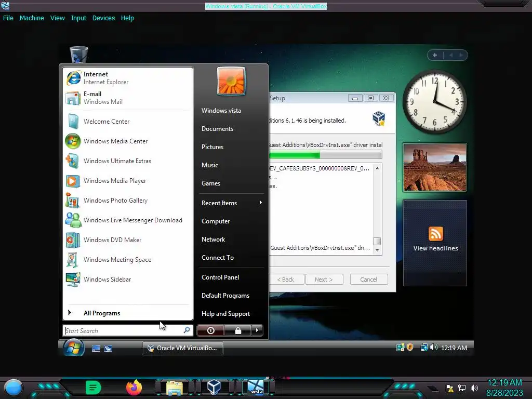The width and height of the screenshot is (532, 399).
Task: Open Windows Live Messenger Download
Action: coord(127,220)
